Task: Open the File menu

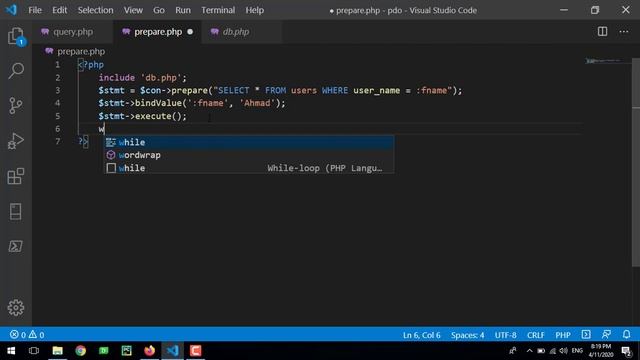Action: click(x=35, y=10)
